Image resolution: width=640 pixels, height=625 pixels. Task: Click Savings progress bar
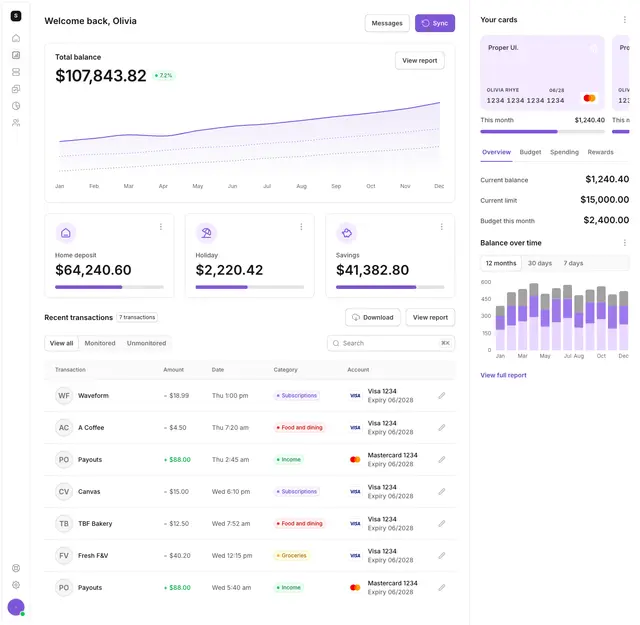coord(390,287)
